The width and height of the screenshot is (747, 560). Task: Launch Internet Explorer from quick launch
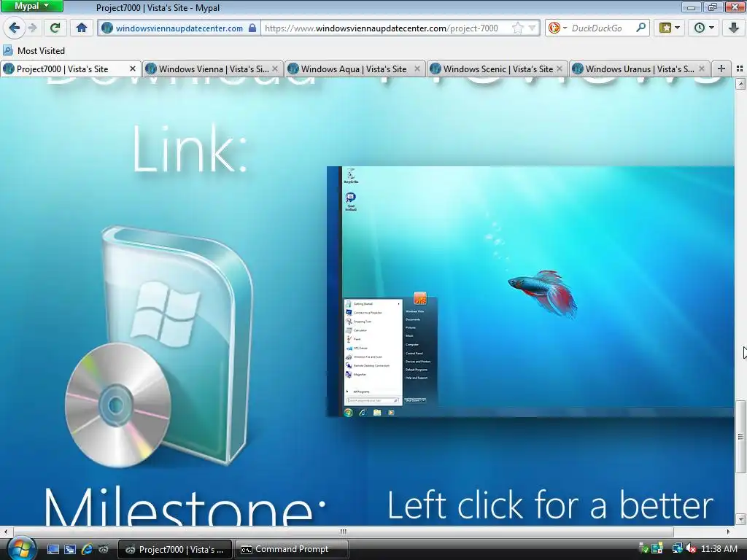coord(87,549)
